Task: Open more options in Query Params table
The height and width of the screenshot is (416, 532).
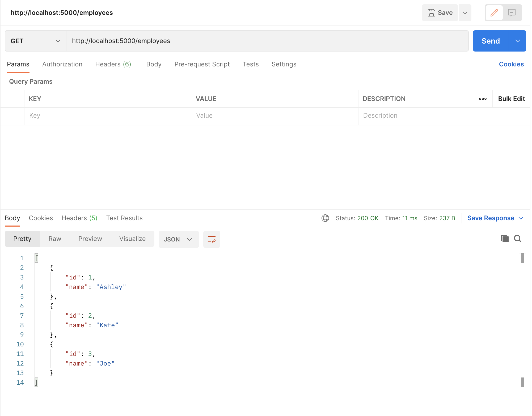Action: pos(483,99)
